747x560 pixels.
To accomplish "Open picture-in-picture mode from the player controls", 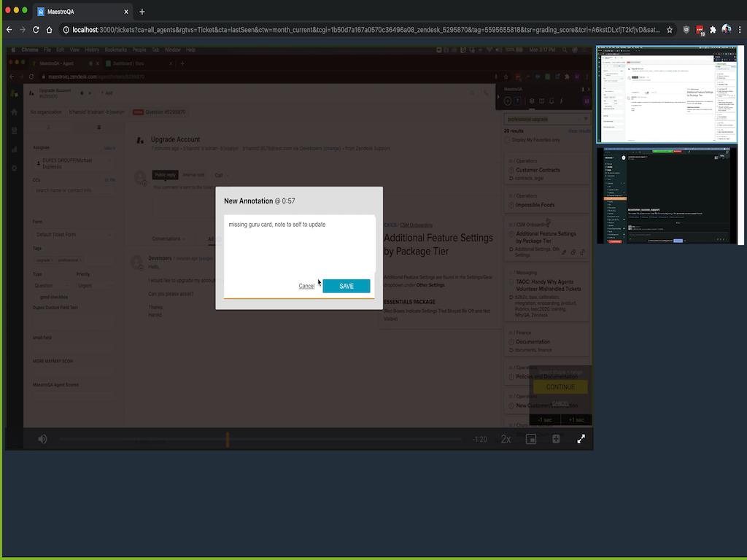I will [x=530, y=439].
